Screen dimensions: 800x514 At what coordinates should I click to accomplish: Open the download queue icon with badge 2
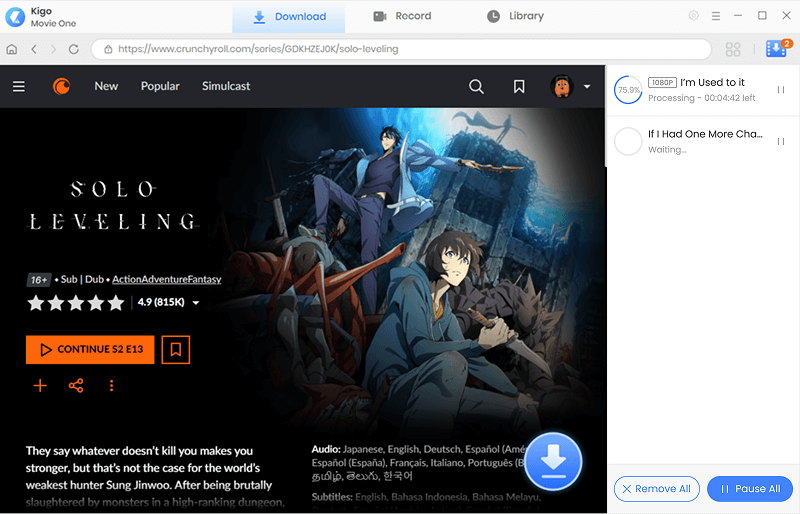pyautogui.click(x=777, y=48)
